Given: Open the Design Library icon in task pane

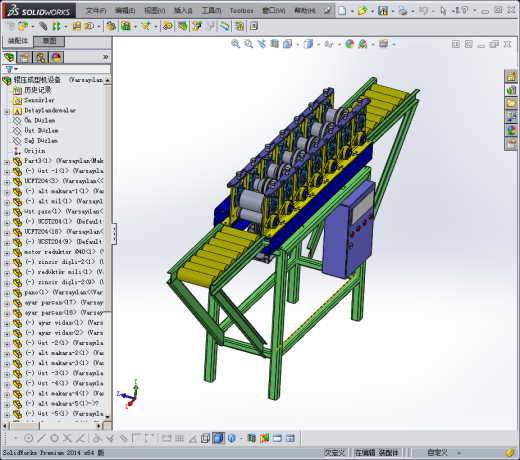Looking at the screenshot, I should pyautogui.click(x=511, y=90).
